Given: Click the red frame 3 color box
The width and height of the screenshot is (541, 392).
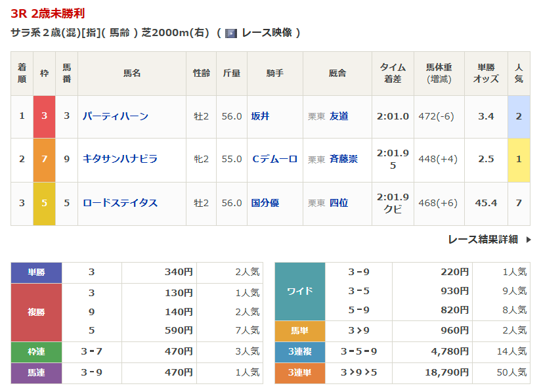Looking at the screenshot, I should coord(44,116).
